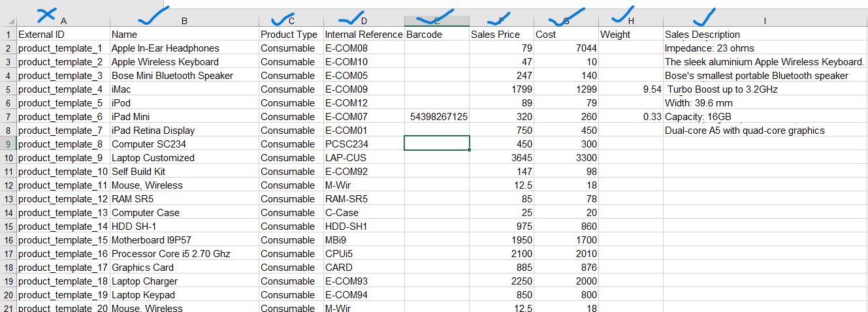
Task: Select column I header
Action: (x=765, y=21)
